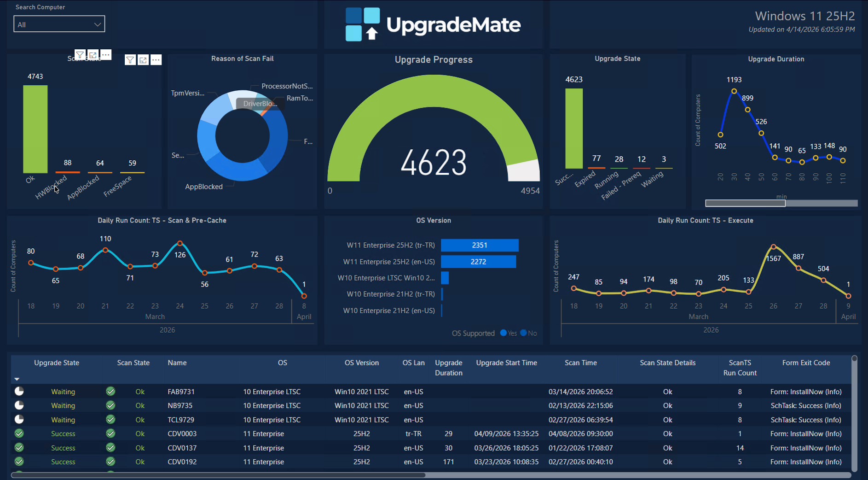Click scan Ok checkmark in NB9735 row
The image size is (868, 480).
click(x=110, y=405)
